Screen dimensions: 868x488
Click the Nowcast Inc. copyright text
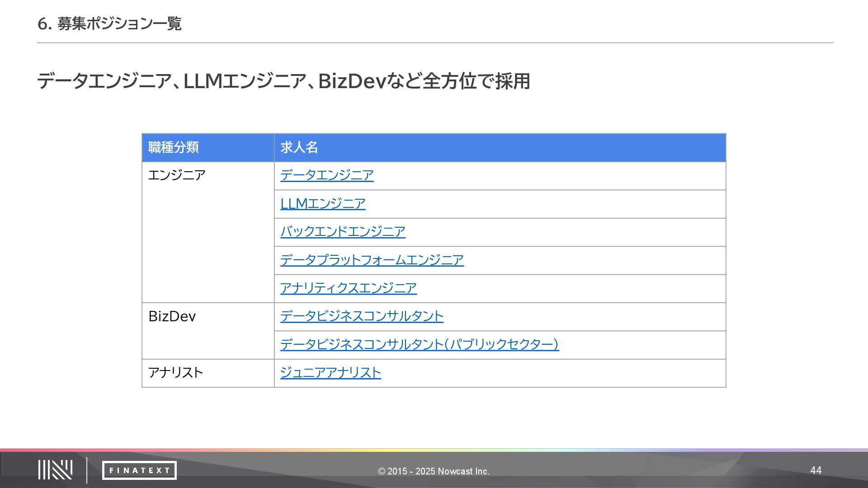point(434,471)
